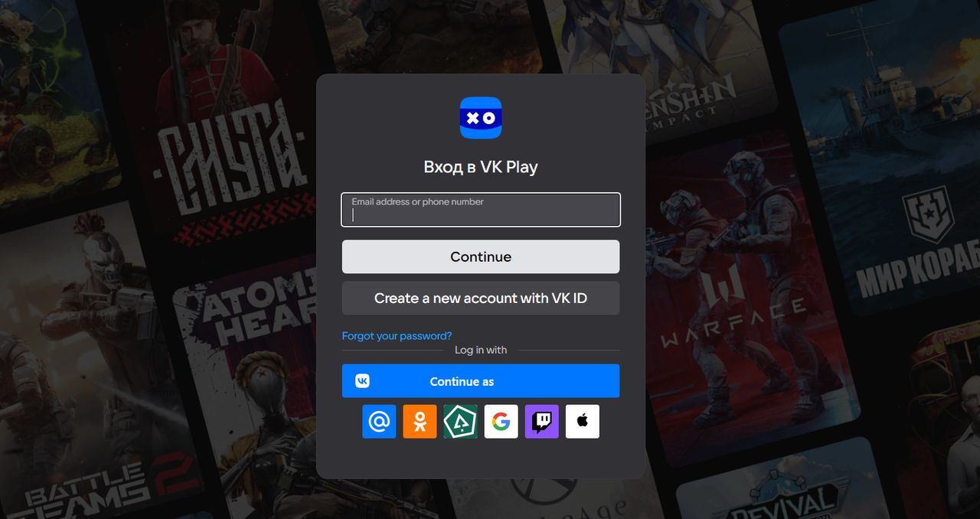Viewport: 980px width, 519px height.
Task: Focus the Email address or phone number field
Action: 480,214
